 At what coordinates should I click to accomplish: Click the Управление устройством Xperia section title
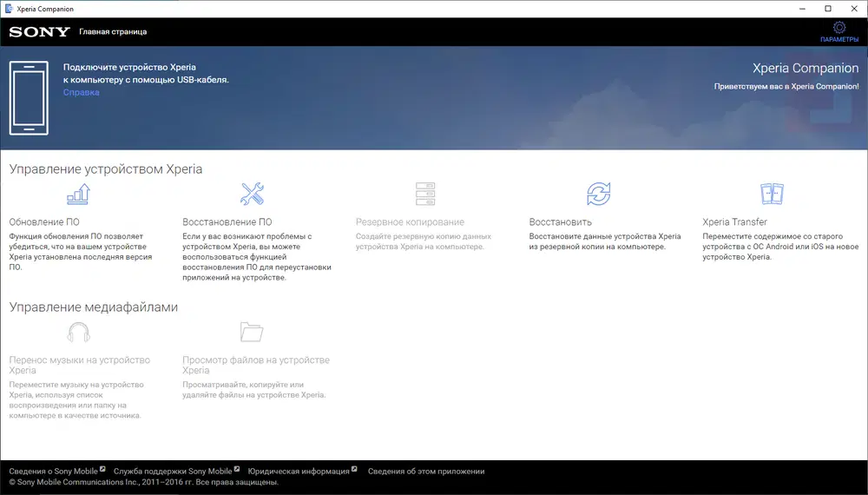pyautogui.click(x=106, y=168)
